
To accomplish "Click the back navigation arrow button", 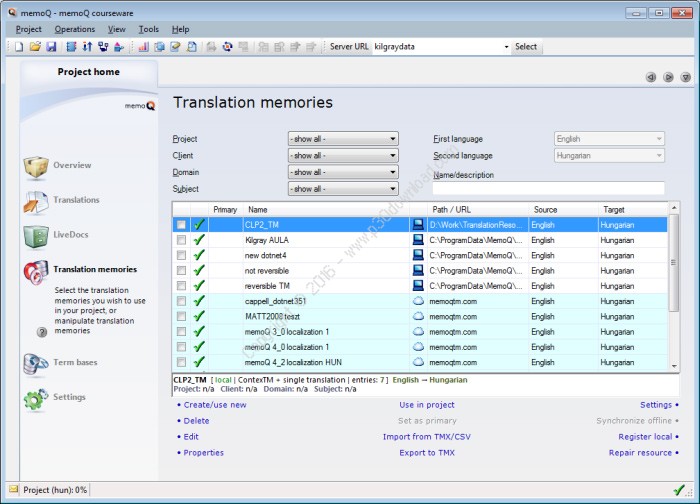I will (651, 77).
